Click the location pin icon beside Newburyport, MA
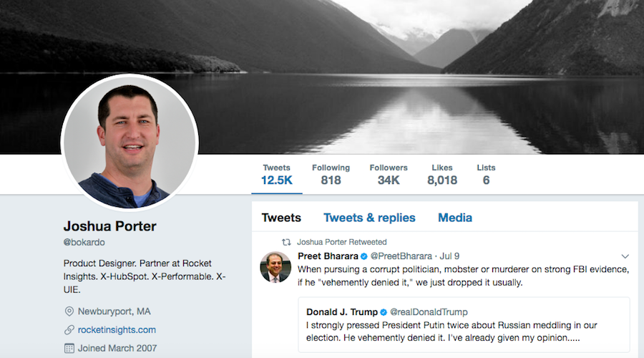This screenshot has width=644, height=358. [69, 311]
